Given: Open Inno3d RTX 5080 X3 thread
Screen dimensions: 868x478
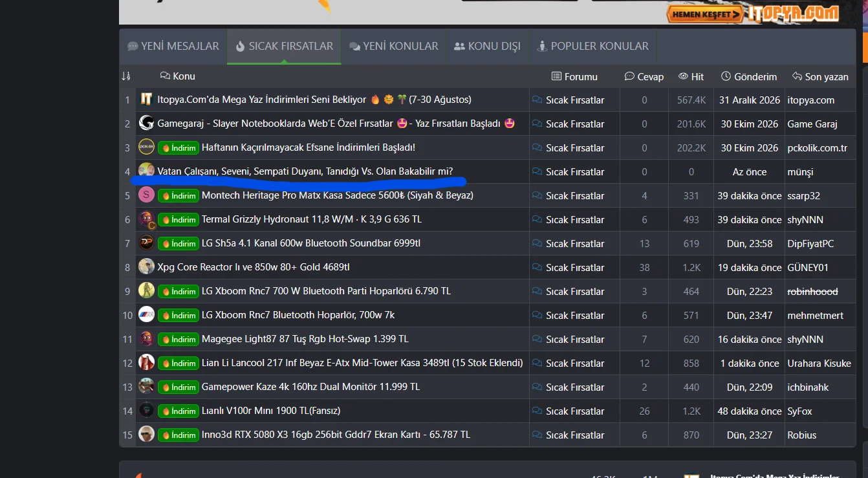Looking at the screenshot, I should (x=336, y=435).
